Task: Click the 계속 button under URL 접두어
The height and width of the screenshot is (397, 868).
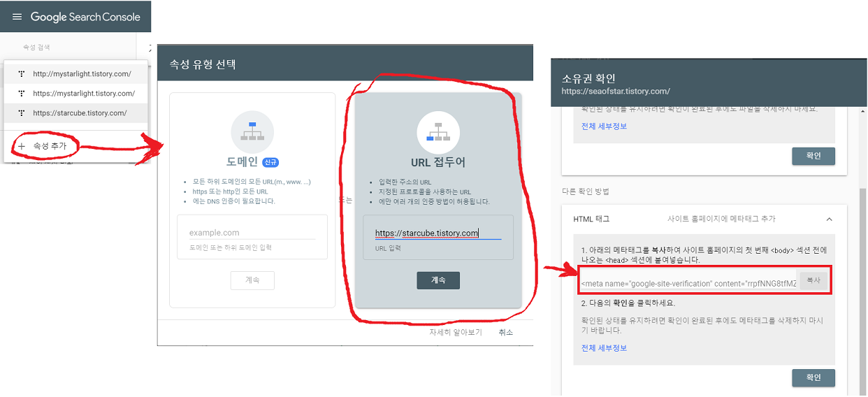Action: pyautogui.click(x=438, y=280)
